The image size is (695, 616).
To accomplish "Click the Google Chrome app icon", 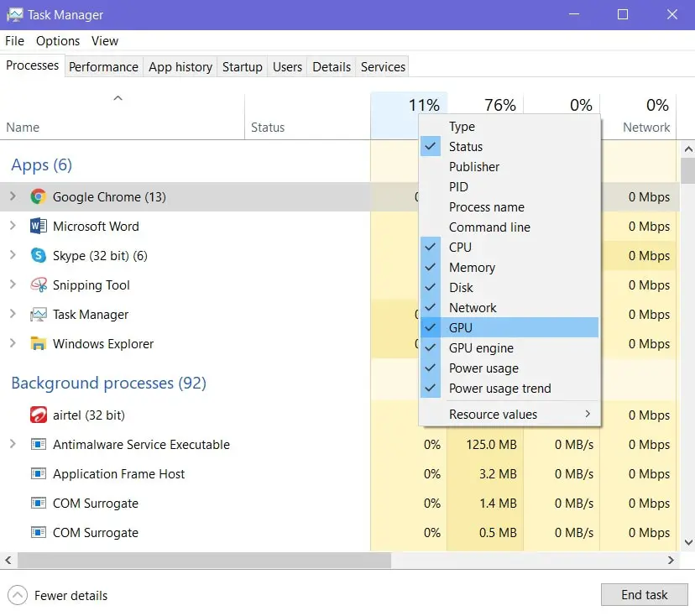I will (39, 196).
